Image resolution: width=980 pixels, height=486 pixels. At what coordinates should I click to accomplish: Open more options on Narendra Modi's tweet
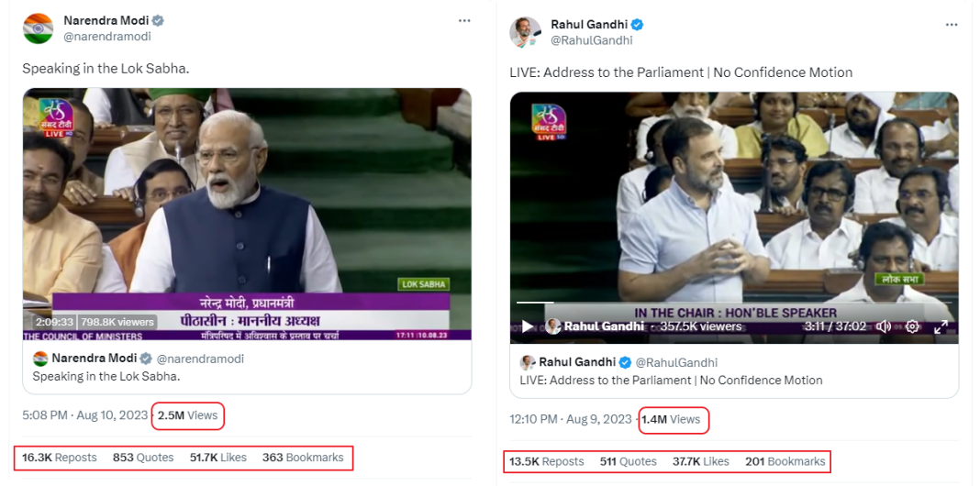point(464,20)
